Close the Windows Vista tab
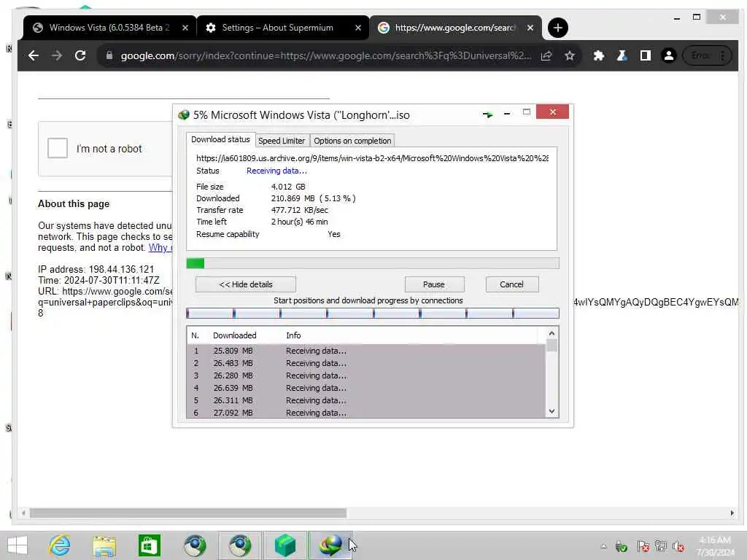Screen dimensions: 747x560 (185, 28)
